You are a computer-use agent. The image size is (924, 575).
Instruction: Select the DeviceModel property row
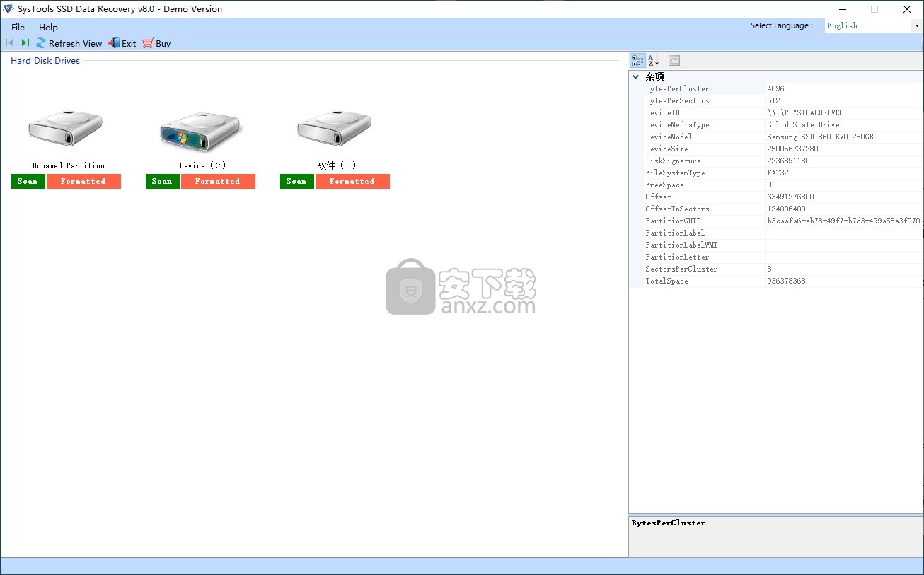[x=776, y=137]
